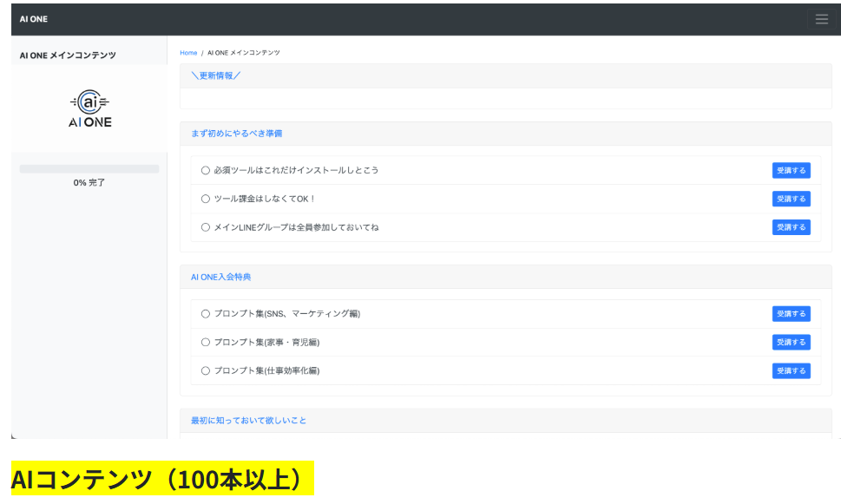
Task: Click the AI ONE logo in the sidebar
Action: [89, 108]
